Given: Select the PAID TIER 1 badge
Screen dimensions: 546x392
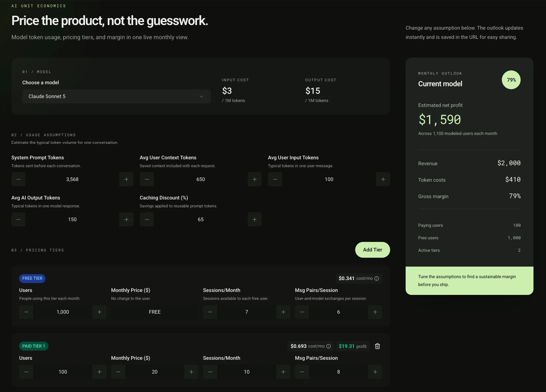Looking at the screenshot, I should 34,346.
